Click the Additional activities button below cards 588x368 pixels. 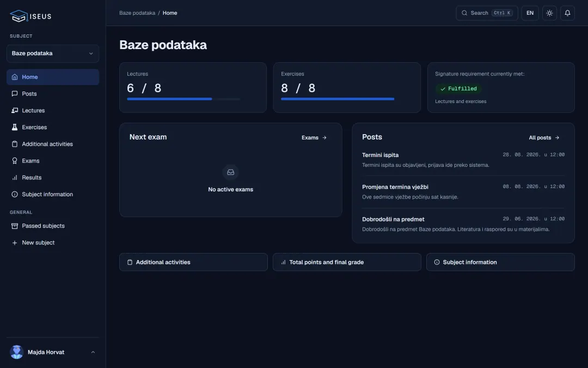point(193,262)
